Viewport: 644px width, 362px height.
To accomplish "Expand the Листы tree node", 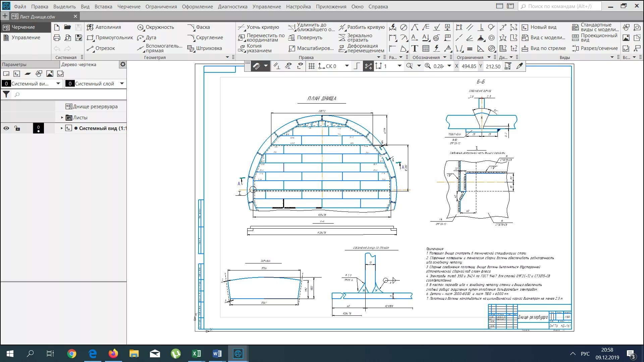I will tap(62, 117).
